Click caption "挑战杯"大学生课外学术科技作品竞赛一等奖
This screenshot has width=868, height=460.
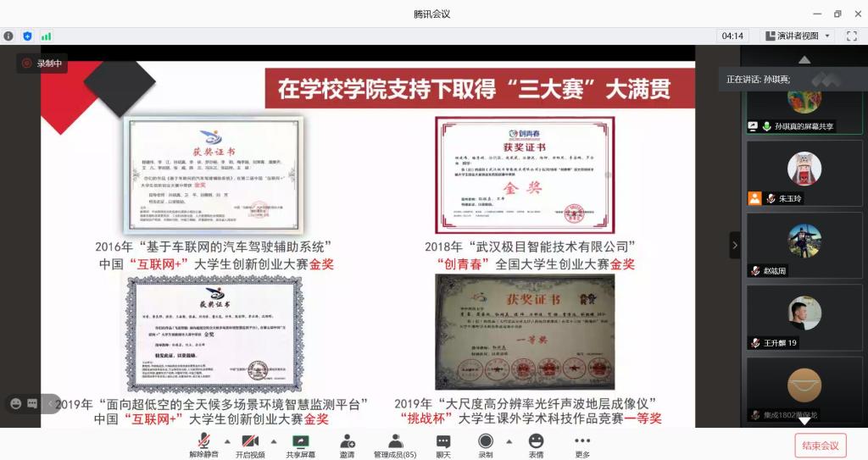(531, 418)
